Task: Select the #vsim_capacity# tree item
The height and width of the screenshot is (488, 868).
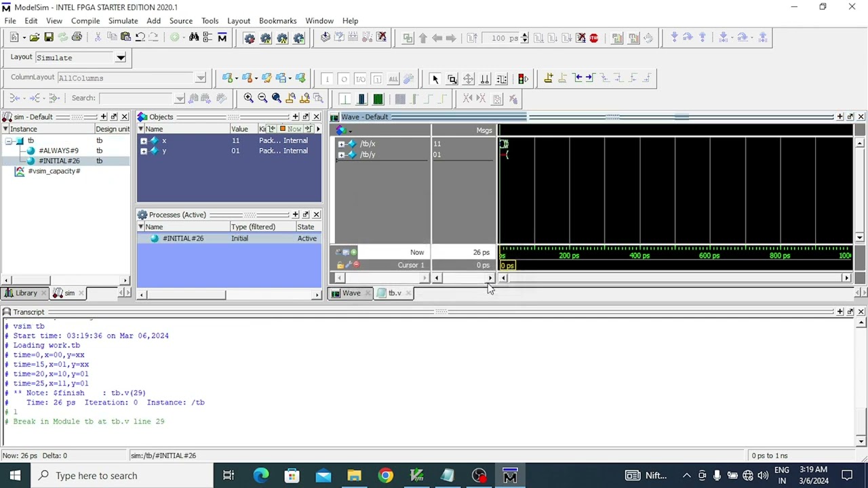Action: (x=54, y=171)
